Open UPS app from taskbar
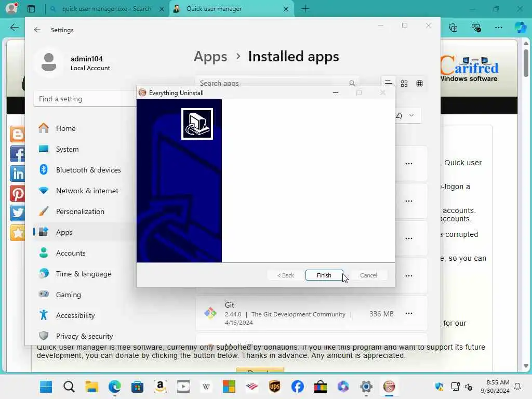Screen dimensions: 532x399 click(274, 387)
